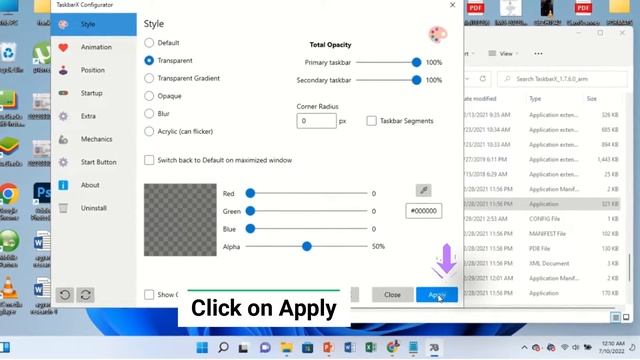Screen dimensions: 640x360
Task: Click the checkered color preview swatch
Action: click(180, 220)
